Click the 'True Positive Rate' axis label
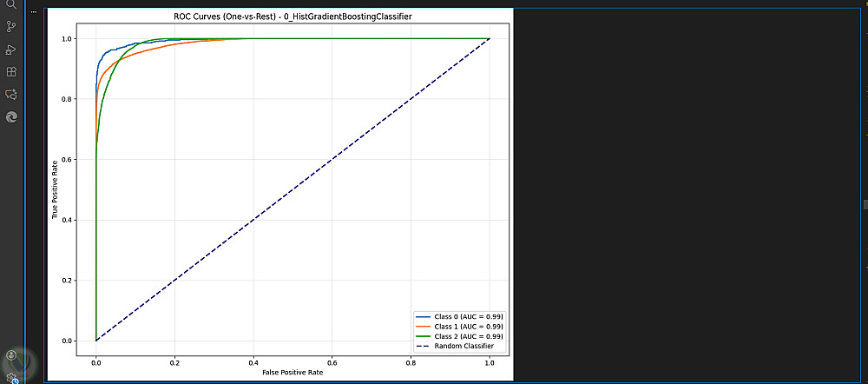This screenshot has height=384, width=868. [56, 190]
